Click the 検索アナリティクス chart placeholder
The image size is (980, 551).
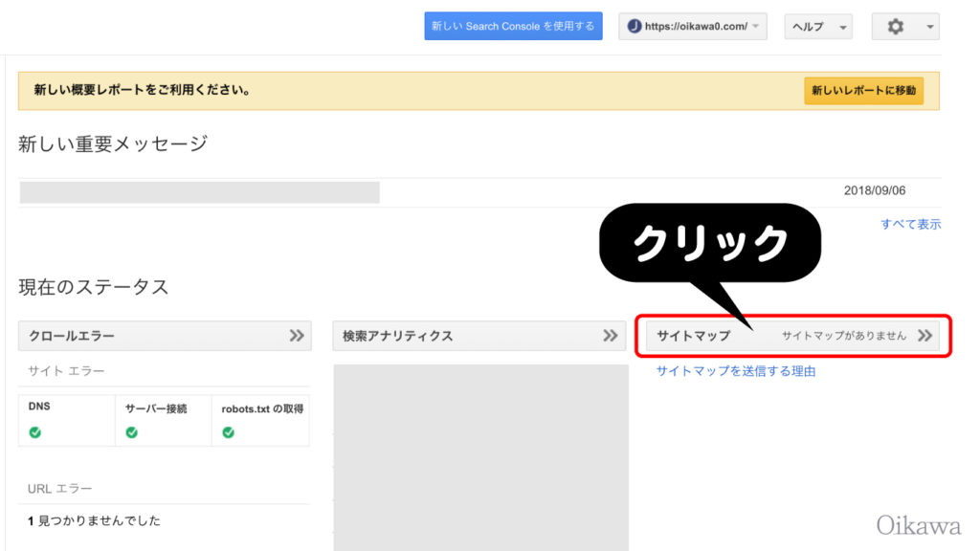[480, 458]
